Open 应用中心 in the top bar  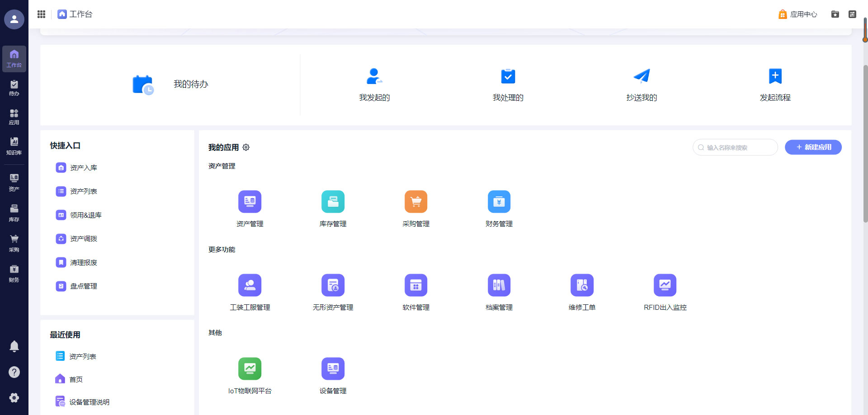pyautogui.click(x=798, y=14)
